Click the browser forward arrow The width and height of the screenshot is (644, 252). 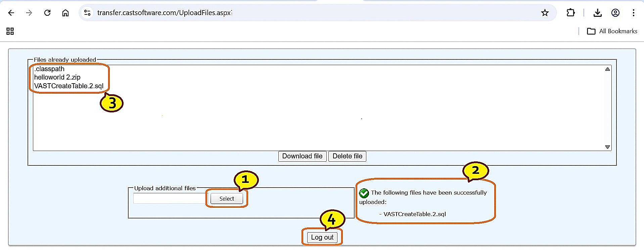29,13
